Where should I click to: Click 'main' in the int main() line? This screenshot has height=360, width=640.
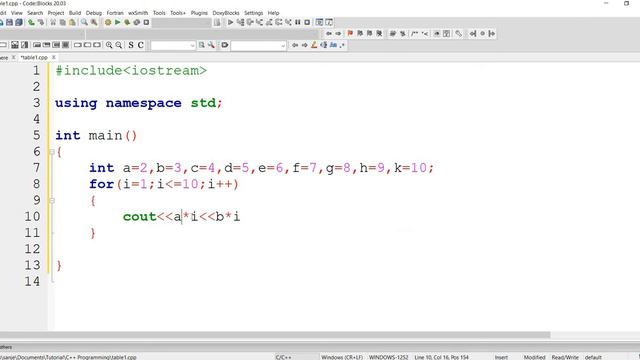(x=105, y=136)
